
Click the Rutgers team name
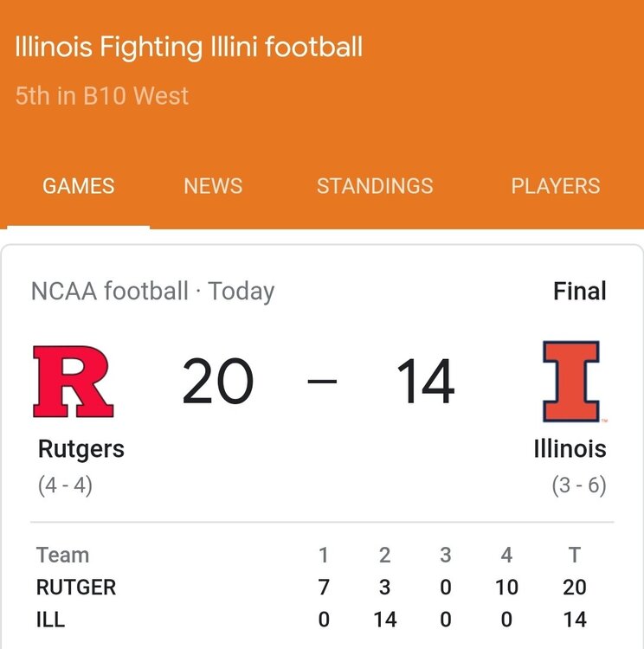tap(81, 449)
